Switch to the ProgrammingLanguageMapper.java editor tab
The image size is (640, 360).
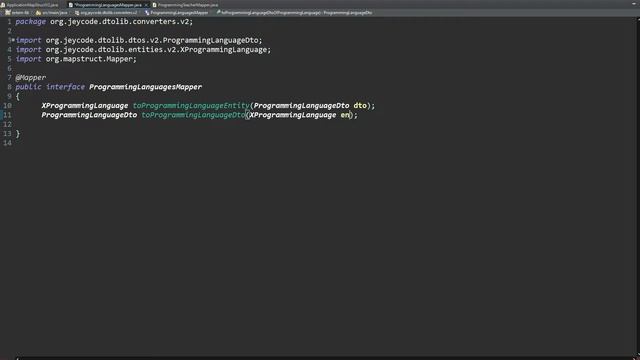(x=107, y=5)
